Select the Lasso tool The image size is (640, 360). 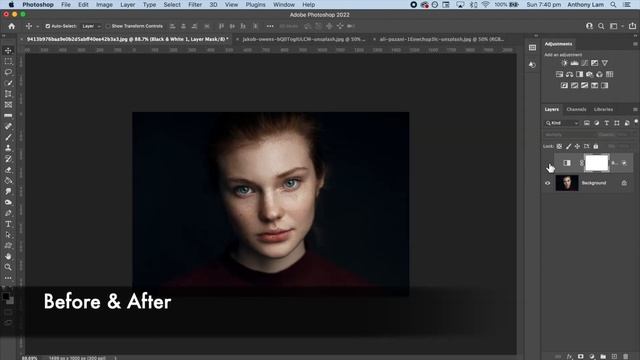click(8, 72)
